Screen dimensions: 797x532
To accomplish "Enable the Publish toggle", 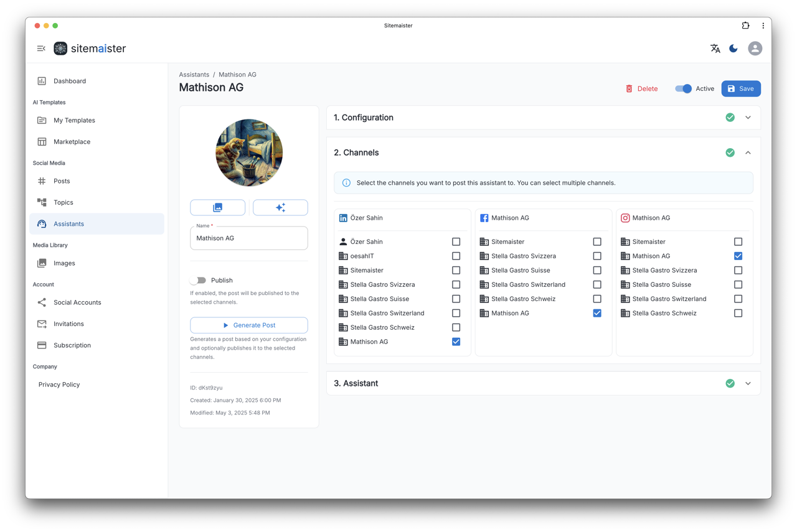I will tap(198, 281).
